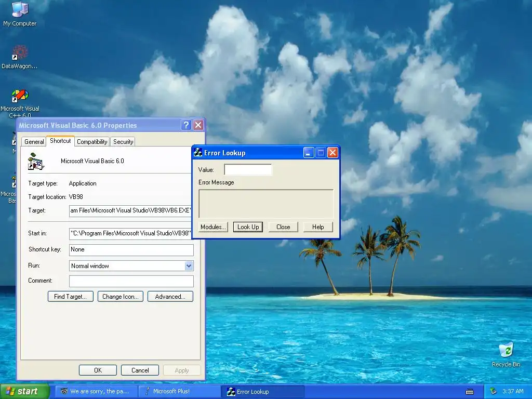Click the Close button in Error Lookup
Screen dimensions: 532x399
coord(283,227)
